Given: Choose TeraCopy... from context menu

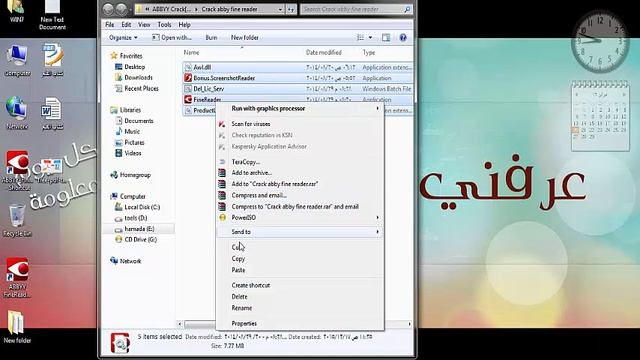Looking at the screenshot, I should pos(300,162).
